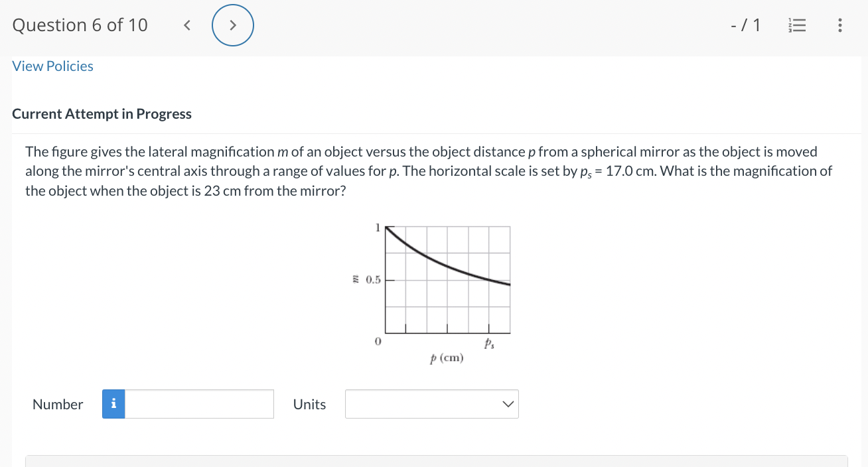Click the Units label text

[x=309, y=404]
